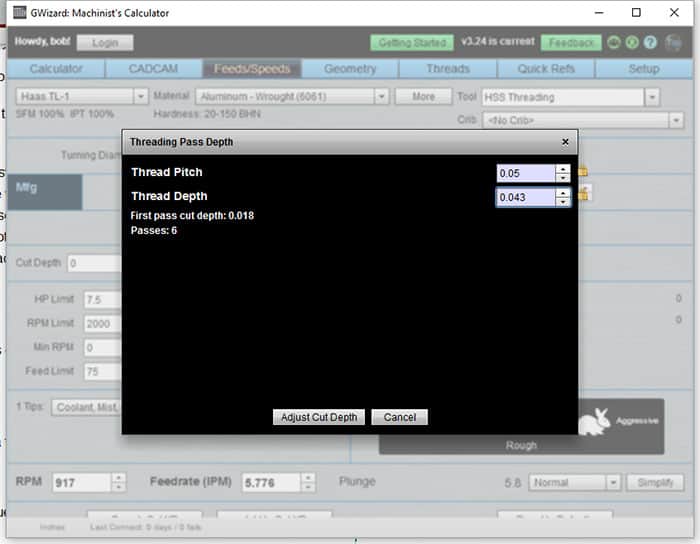700x544 pixels.
Task: Click the Thread Depth value field
Action: pos(526,197)
